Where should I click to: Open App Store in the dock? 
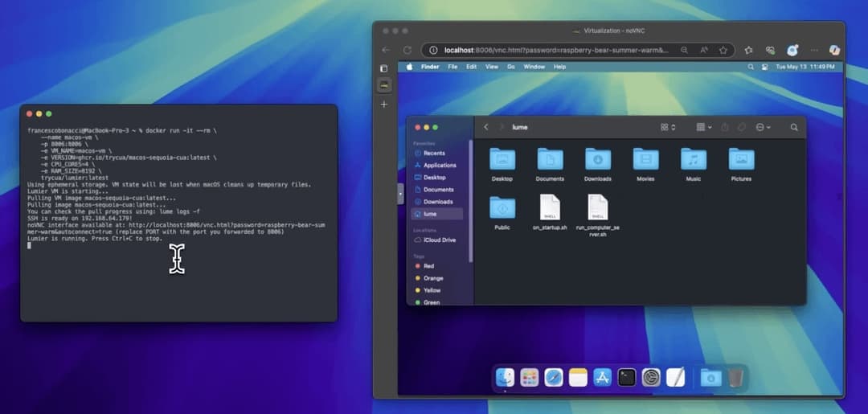(x=603, y=377)
